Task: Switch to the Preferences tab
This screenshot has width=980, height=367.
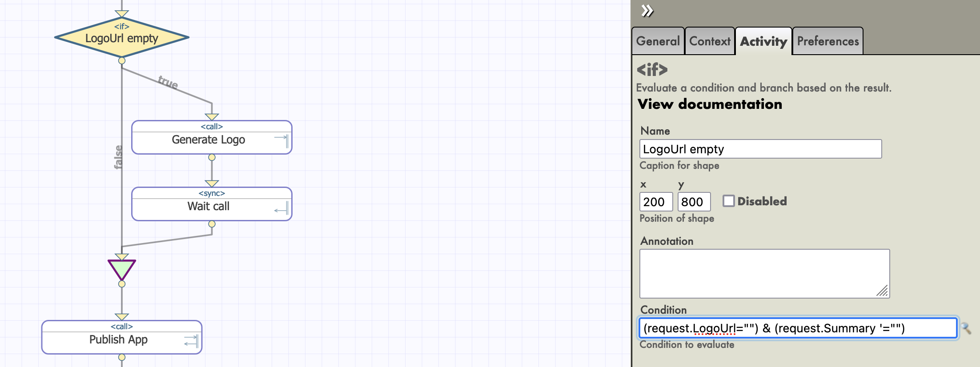Action: tap(827, 41)
